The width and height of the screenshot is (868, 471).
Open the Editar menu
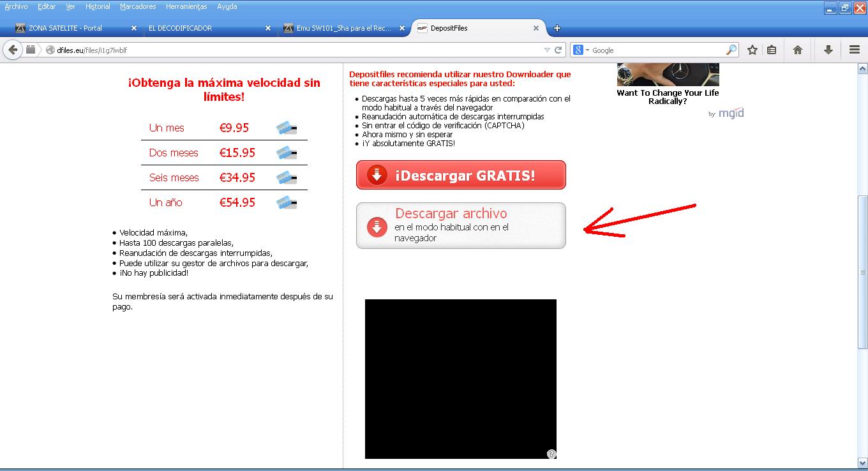(x=47, y=6)
